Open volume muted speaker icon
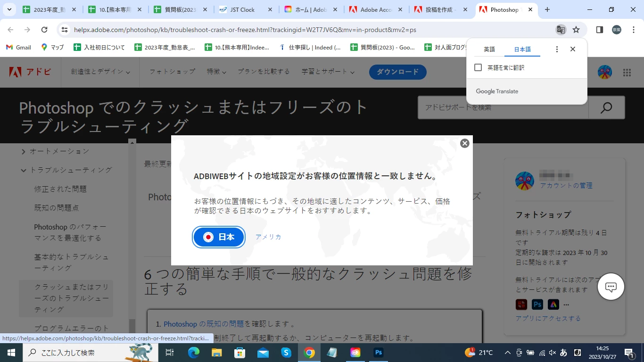This screenshot has height=362, width=644. (553, 353)
